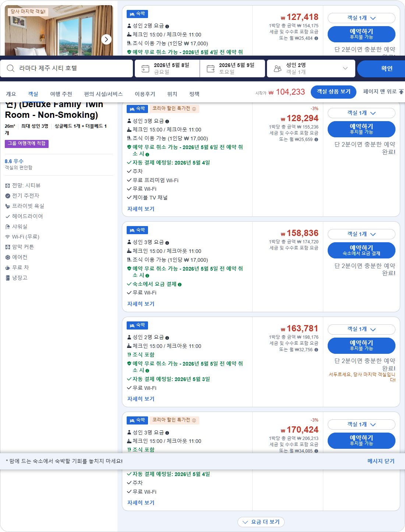
Task: Dismiss banner with 메시지 닫기
Action: click(381, 461)
